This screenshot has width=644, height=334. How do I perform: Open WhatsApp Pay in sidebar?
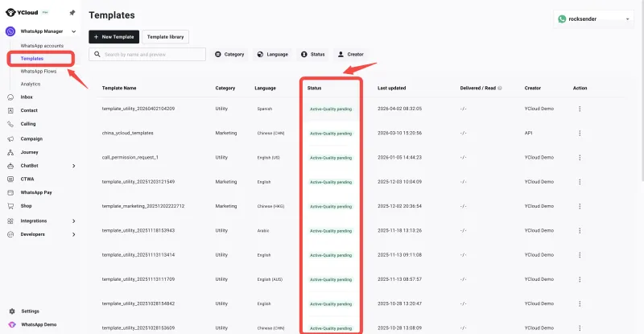(36, 192)
